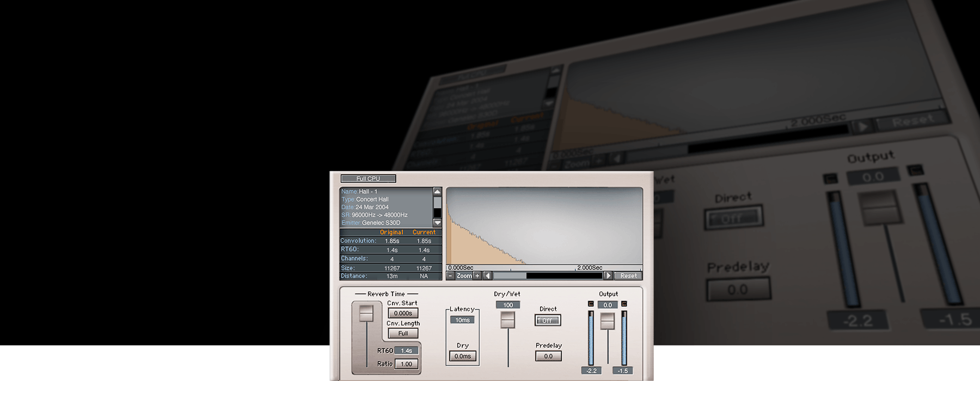Click Distance current value NA
Viewport: 980px width, 408px height.
pyautogui.click(x=424, y=276)
